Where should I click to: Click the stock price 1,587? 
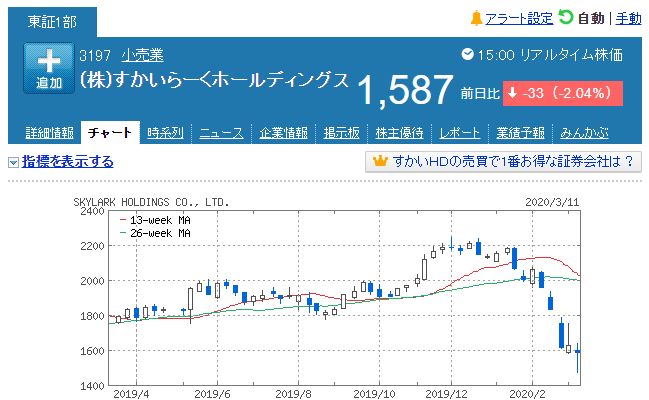coord(405,90)
